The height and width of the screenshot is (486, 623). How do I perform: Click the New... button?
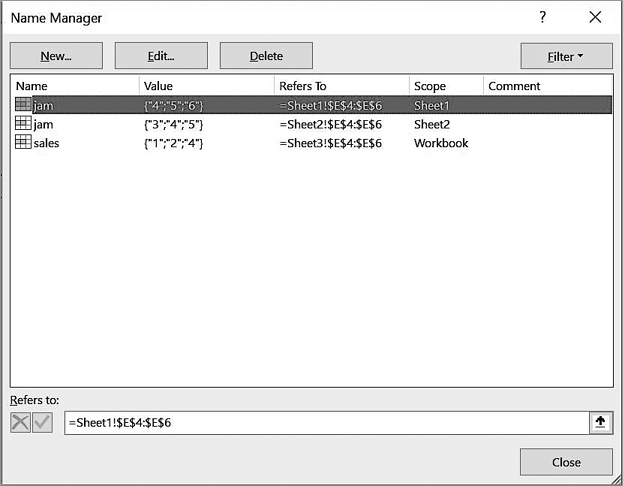pos(56,56)
